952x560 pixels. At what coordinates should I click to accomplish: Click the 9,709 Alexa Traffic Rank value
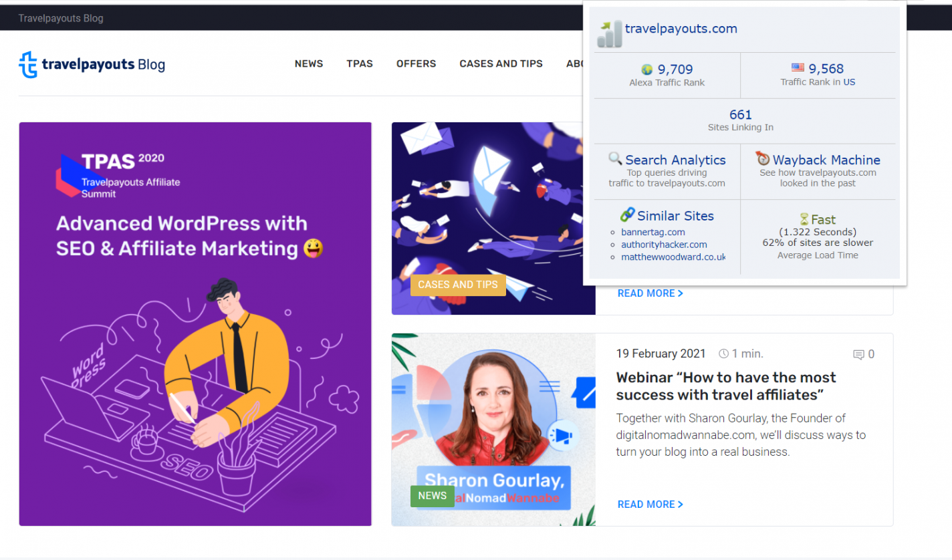pos(675,69)
